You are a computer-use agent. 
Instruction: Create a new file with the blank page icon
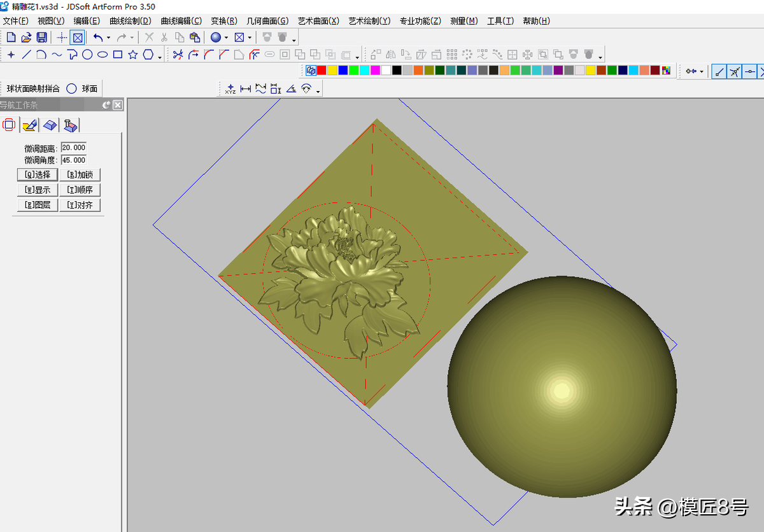point(11,38)
